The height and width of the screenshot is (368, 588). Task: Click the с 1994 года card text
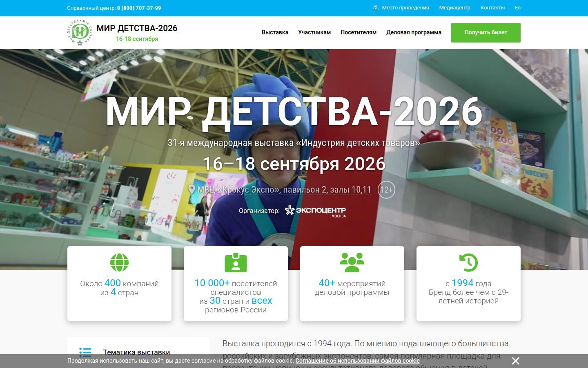click(x=468, y=292)
